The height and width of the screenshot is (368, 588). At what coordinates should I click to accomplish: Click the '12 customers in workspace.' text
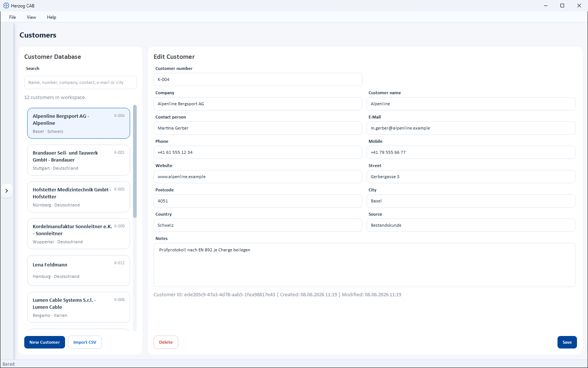click(55, 98)
